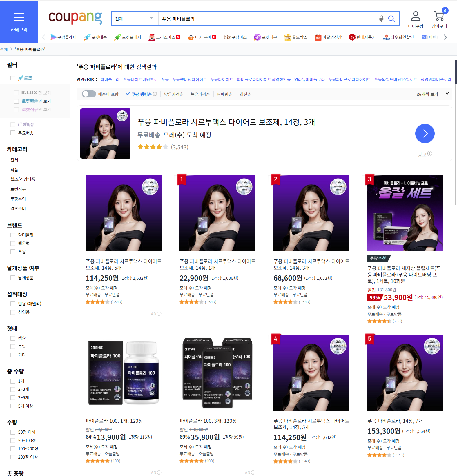Sort by 낮은가격순
The image size is (457, 476).
[174, 94]
